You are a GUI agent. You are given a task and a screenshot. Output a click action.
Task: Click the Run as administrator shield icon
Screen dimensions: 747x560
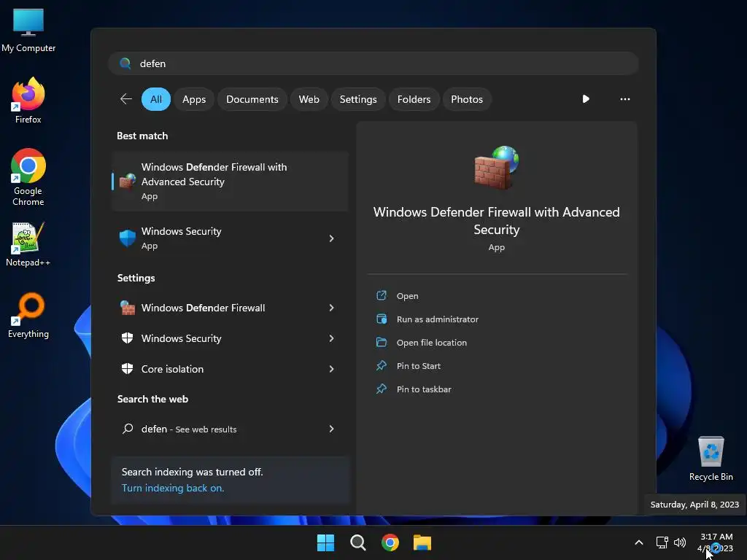pos(382,319)
